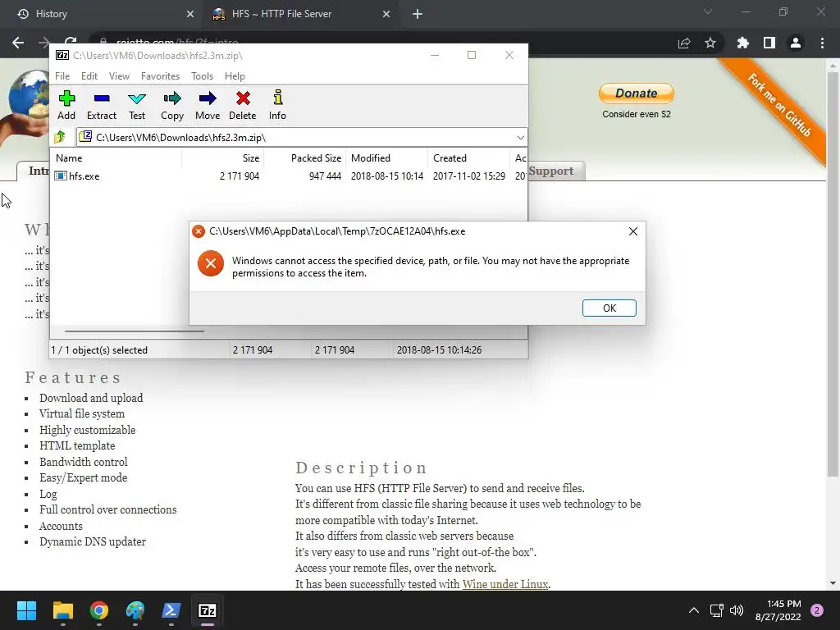Image resolution: width=840 pixels, height=630 pixels.
Task: Show hidden system tray icons
Action: click(x=694, y=610)
